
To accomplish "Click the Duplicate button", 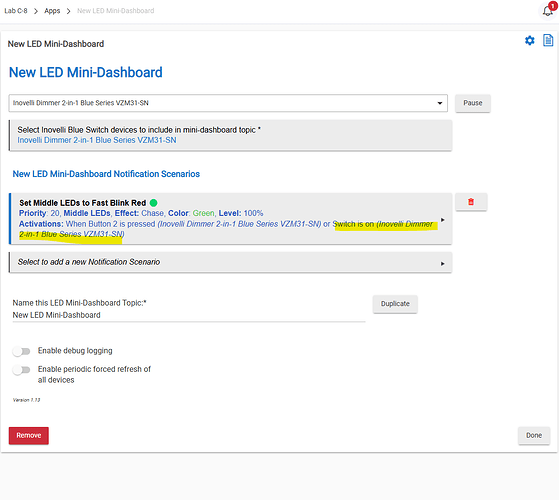I will pyautogui.click(x=395, y=304).
